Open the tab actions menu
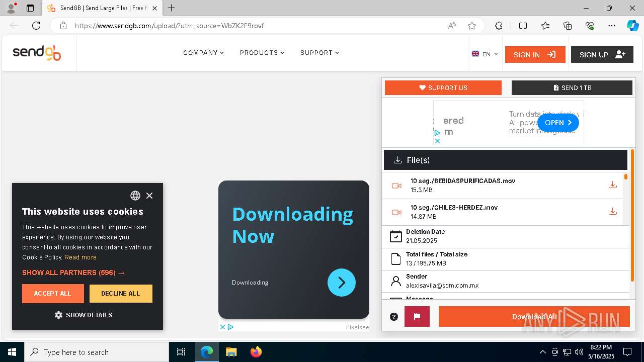Viewport: 644px width, 362px height. coord(30,8)
